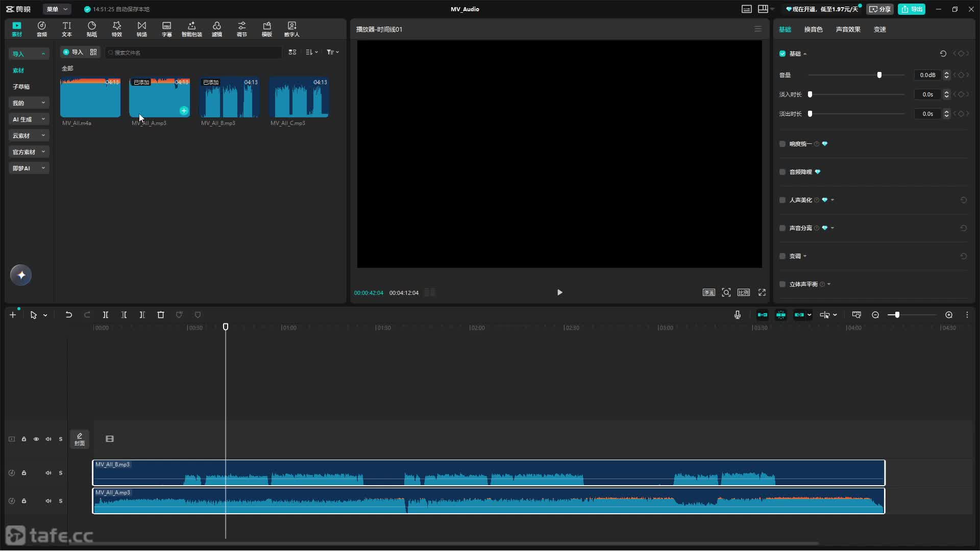Click the split clip tool
The width and height of the screenshot is (980, 551).
point(106,315)
